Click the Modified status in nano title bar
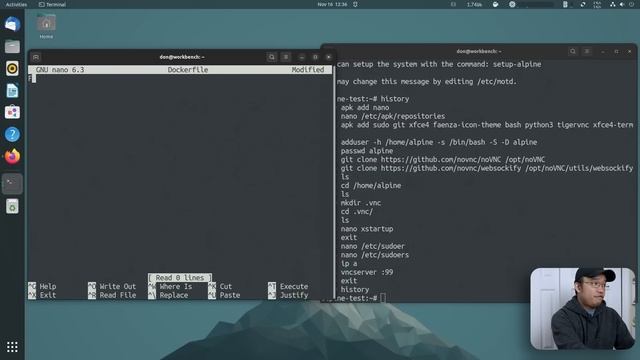This screenshot has width=640, height=360. pyautogui.click(x=308, y=70)
